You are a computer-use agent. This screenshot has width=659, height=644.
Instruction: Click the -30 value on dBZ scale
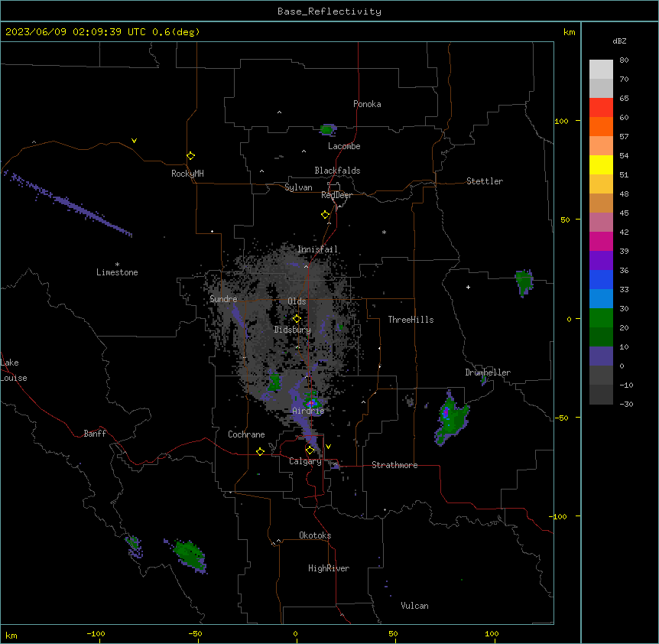coord(626,405)
